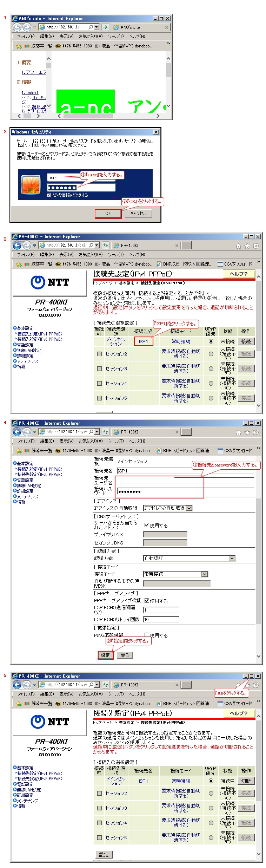
Task: Click the refresh icon in the screenshot 3 PR-400KI window
Action: coord(105,245)
